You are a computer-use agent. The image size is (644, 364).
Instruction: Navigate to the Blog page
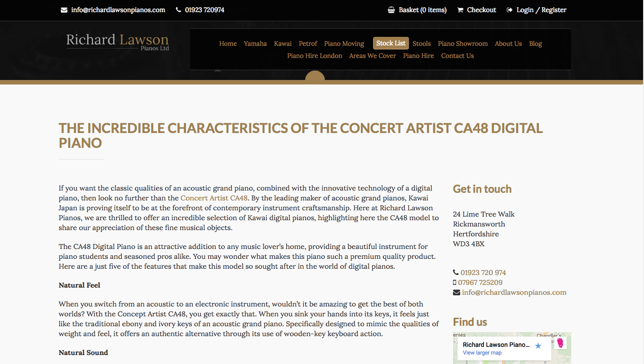[535, 44]
